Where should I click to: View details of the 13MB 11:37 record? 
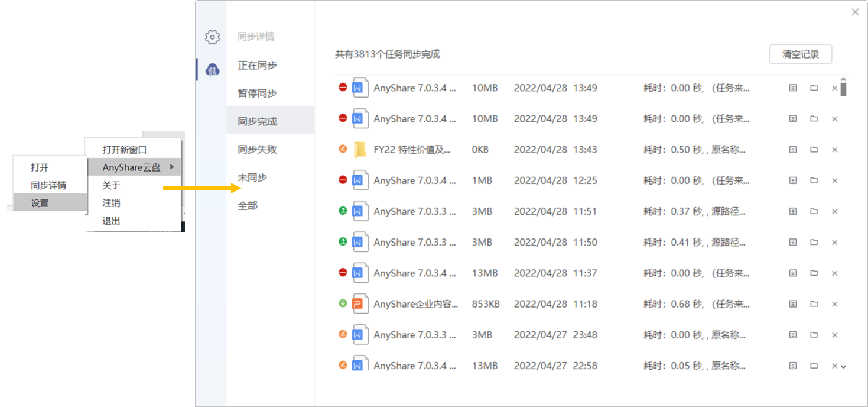(x=793, y=273)
